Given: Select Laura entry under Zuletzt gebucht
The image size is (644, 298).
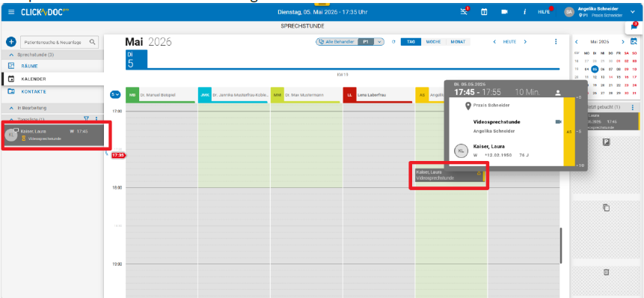Looking at the screenshot, I should click(x=613, y=121).
